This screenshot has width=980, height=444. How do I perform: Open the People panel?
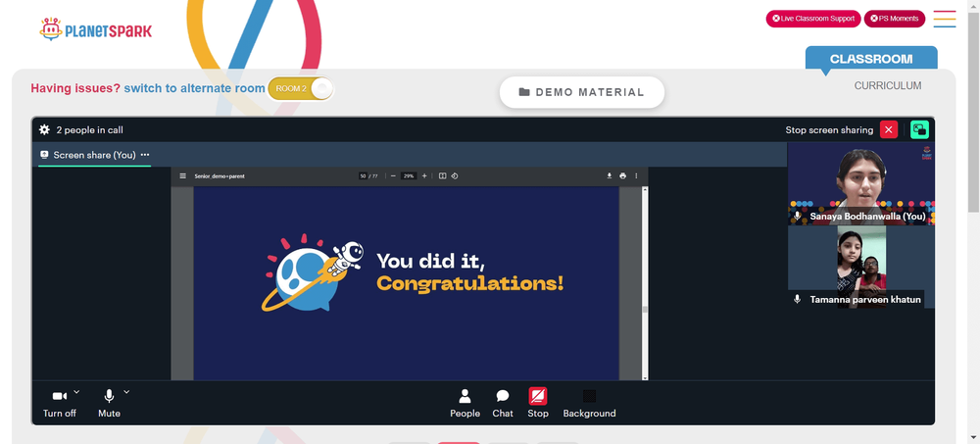pos(465,404)
